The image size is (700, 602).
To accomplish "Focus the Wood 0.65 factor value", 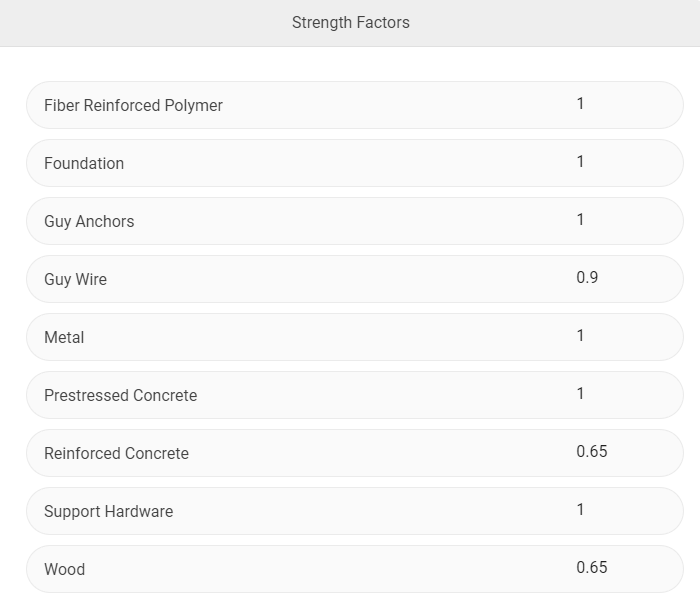I will 592,568.
